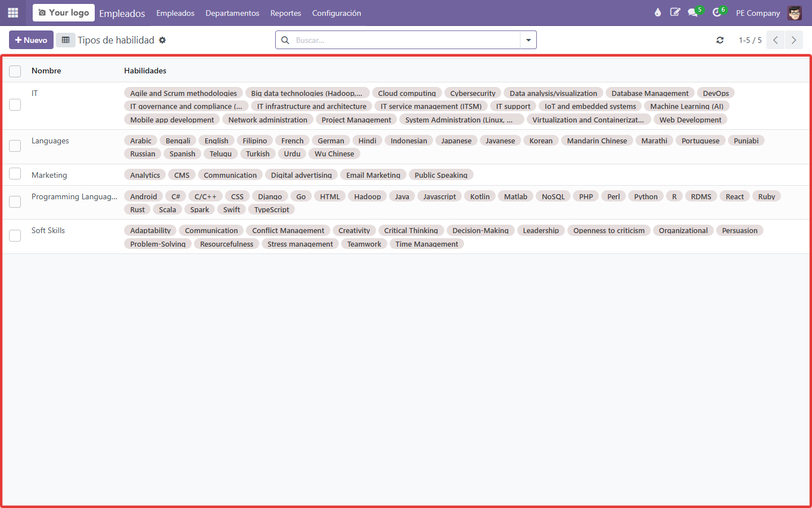Expand the search options dropdown arrow
This screenshot has height=508, width=812.
(x=528, y=40)
